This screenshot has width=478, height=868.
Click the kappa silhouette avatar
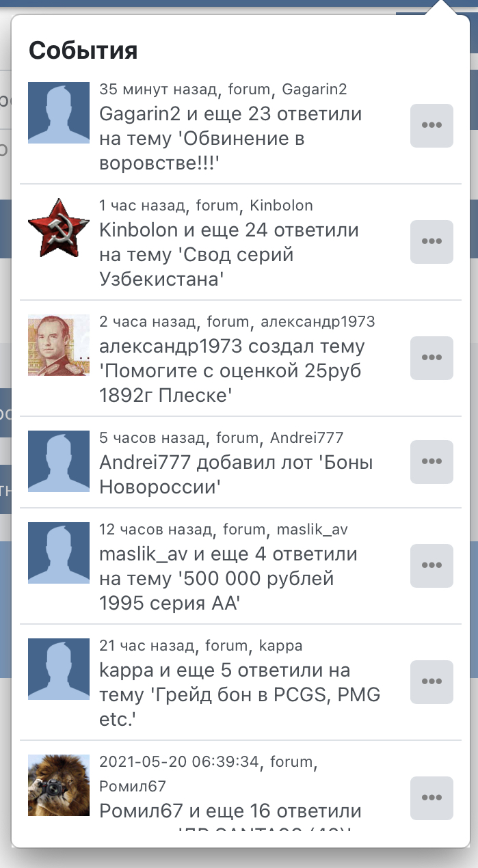(x=59, y=669)
